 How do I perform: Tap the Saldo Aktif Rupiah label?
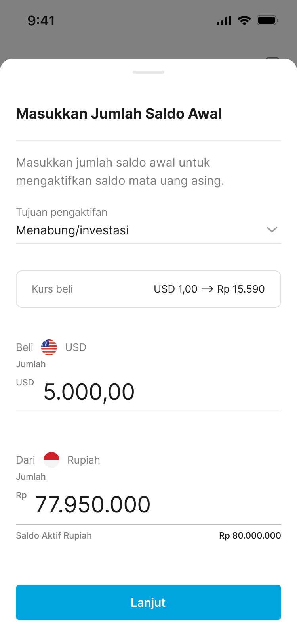pyautogui.click(x=54, y=535)
